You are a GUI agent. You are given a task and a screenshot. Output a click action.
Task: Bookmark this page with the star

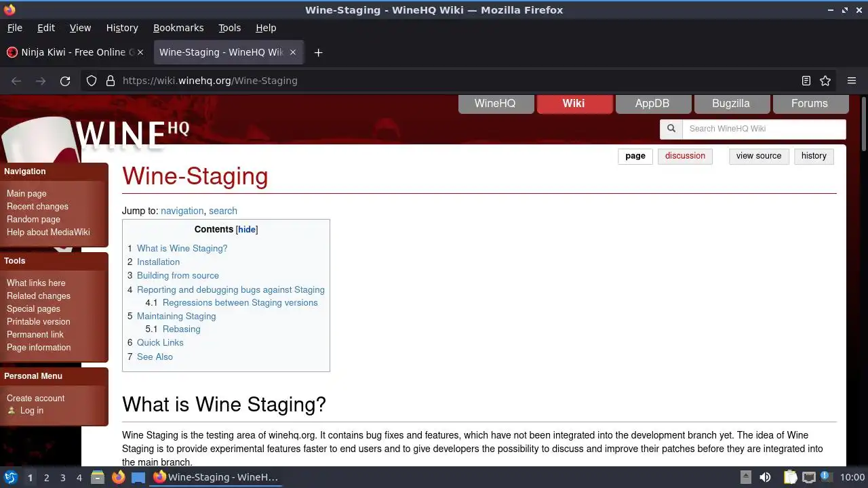(x=825, y=81)
